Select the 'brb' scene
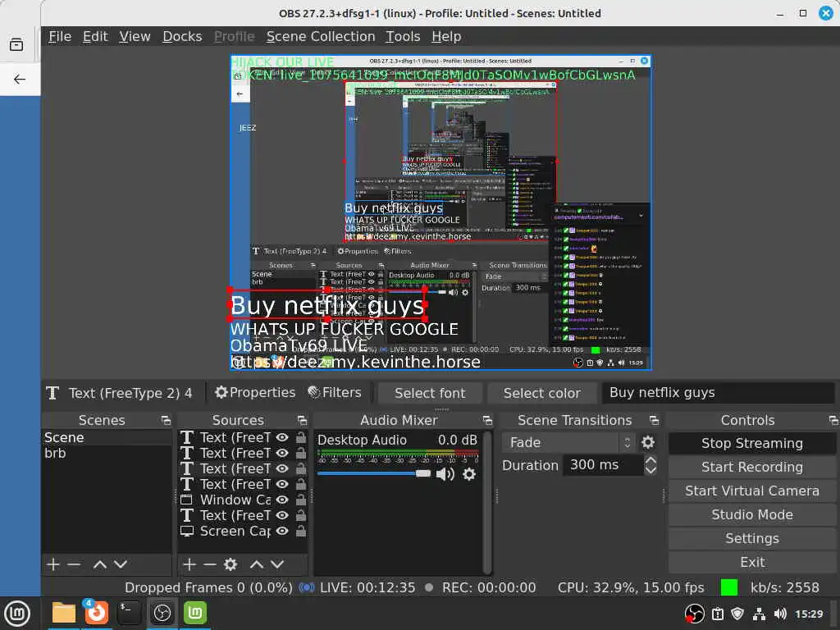Viewport: 840px width, 630px height. (107, 453)
